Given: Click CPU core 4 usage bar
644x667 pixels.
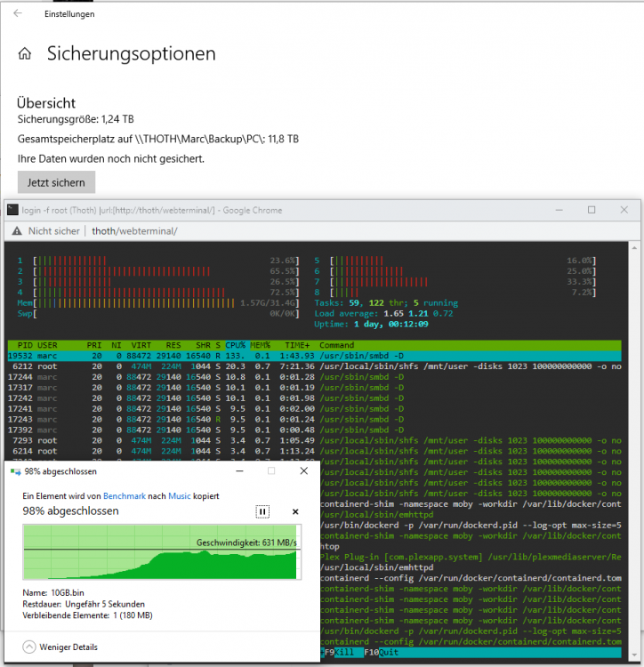Looking at the screenshot, I should point(158,293).
